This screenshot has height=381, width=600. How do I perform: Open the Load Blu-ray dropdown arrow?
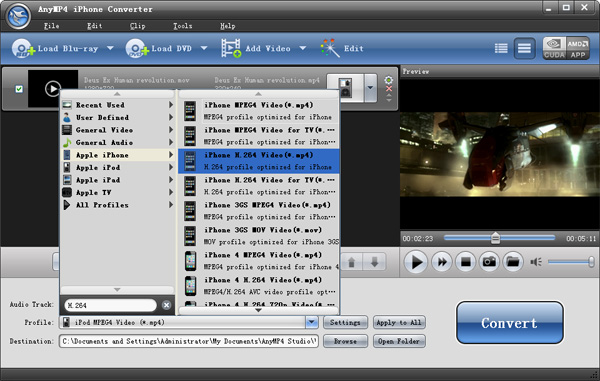click(110, 48)
